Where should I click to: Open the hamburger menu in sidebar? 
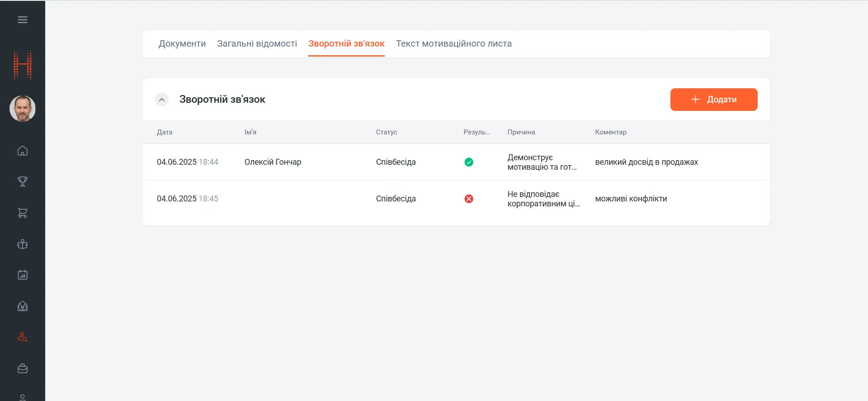23,20
